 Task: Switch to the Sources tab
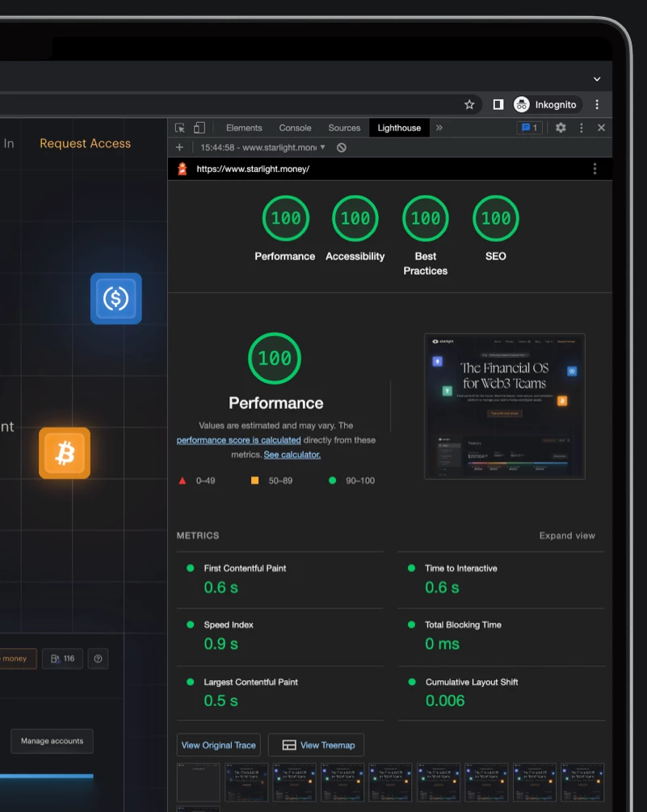pyautogui.click(x=344, y=128)
